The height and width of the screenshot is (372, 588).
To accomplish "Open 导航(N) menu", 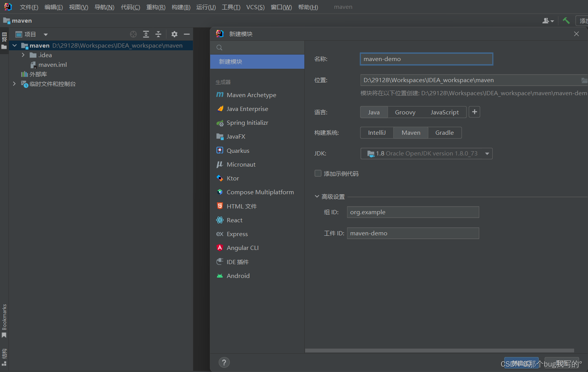I will click(x=105, y=7).
